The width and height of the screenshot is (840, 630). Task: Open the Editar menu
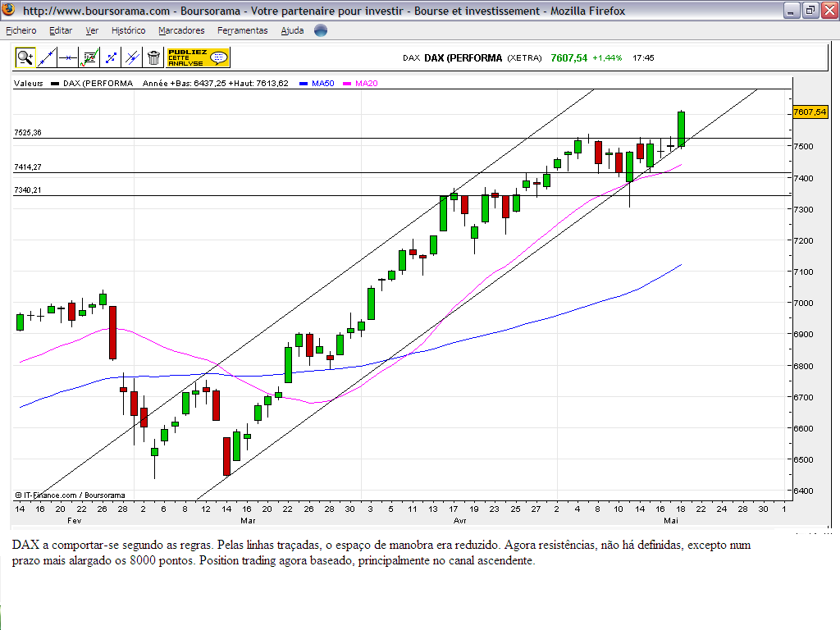(x=61, y=30)
